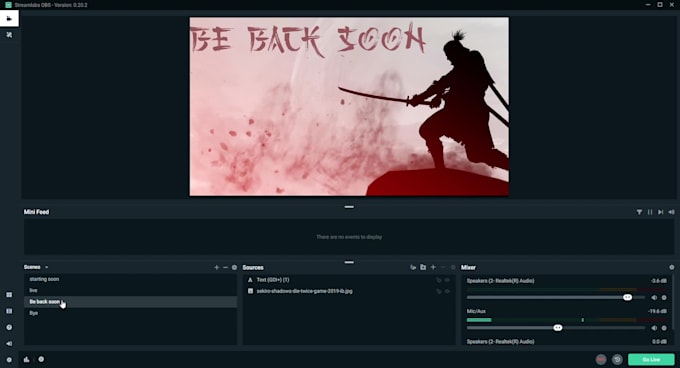Adjust the Mic/Aux volume slider
Viewport: 680px width, 368px height.
(x=556, y=328)
